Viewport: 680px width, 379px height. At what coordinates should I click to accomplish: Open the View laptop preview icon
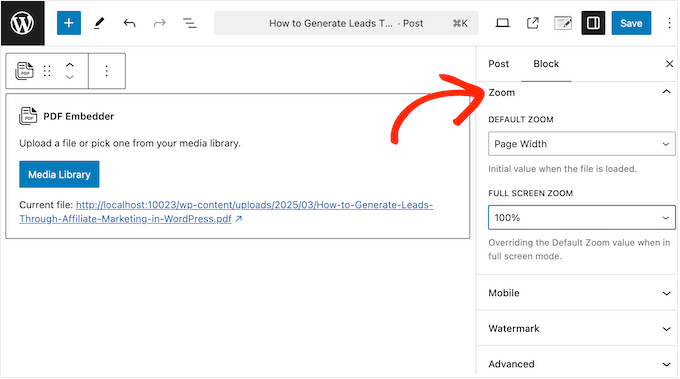[503, 23]
